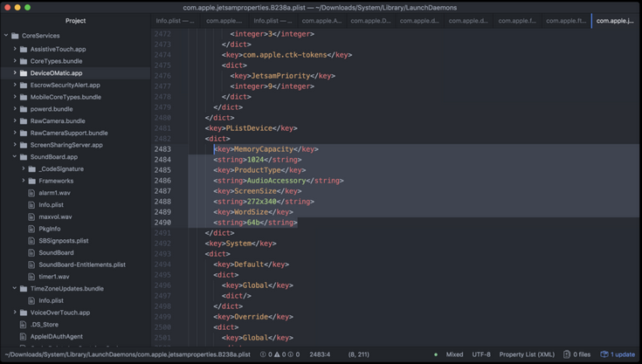Click the Override key on line 2499

click(x=251, y=317)
